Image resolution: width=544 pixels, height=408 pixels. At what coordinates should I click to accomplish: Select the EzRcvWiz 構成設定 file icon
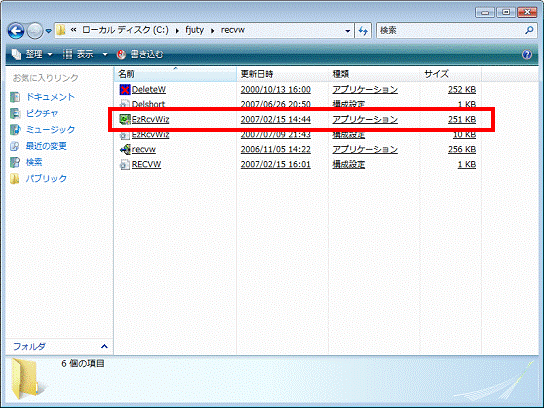[x=125, y=135]
